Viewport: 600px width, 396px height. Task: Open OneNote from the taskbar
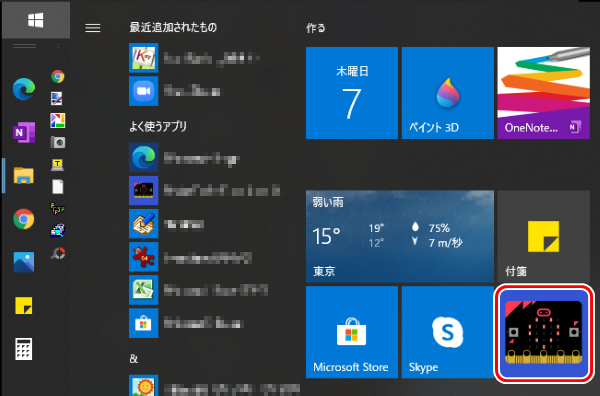point(24,132)
